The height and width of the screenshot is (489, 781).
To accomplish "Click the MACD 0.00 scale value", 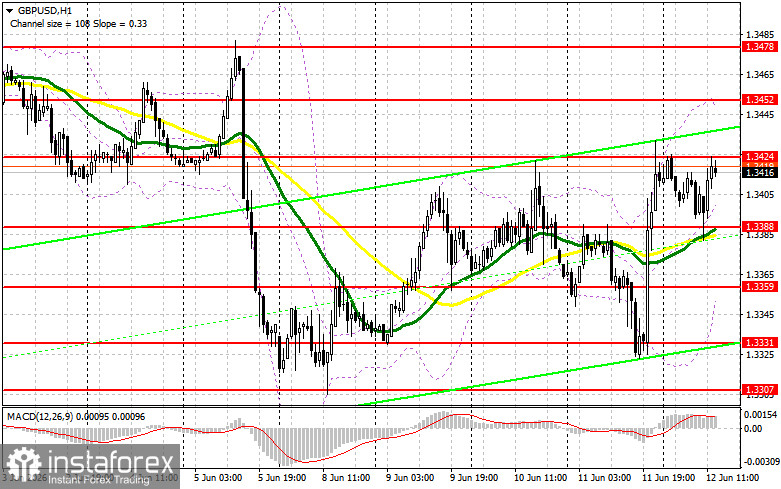I will (x=753, y=429).
